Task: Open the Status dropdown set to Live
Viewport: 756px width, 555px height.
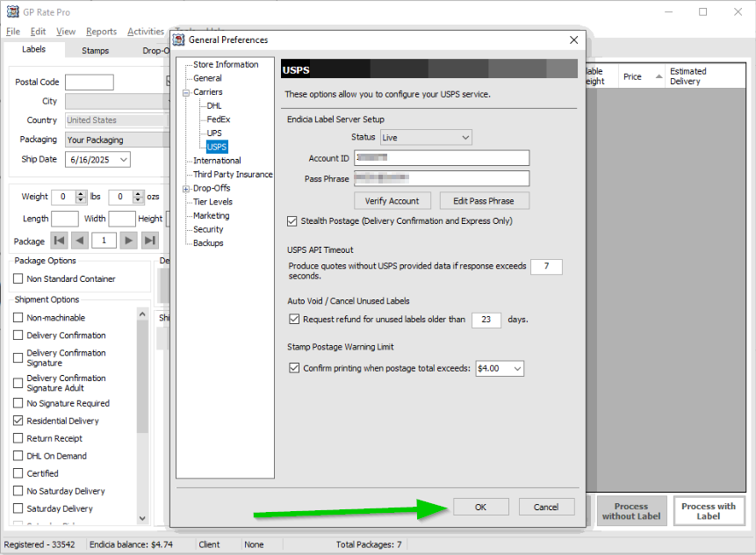Action: tap(426, 137)
